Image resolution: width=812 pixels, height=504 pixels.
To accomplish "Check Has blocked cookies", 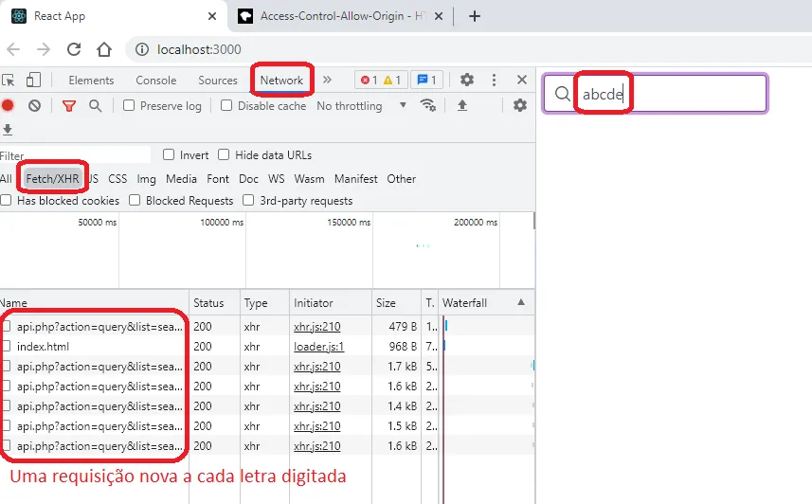I will (6, 200).
